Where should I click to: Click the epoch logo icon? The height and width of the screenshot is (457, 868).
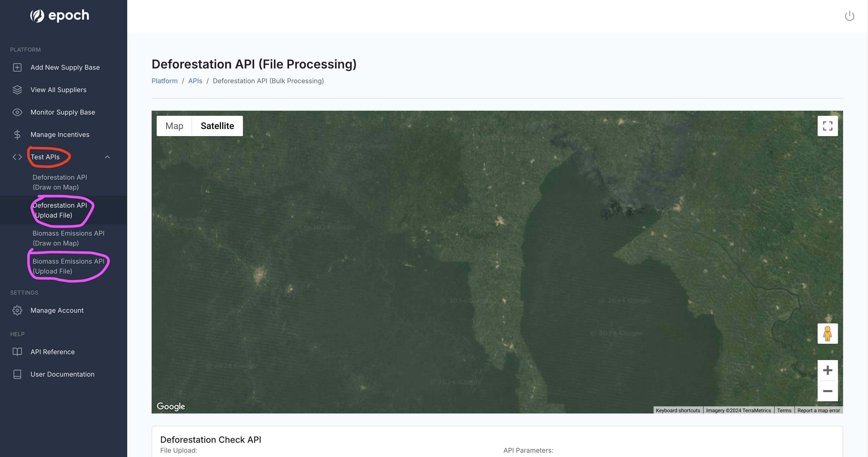(x=37, y=16)
